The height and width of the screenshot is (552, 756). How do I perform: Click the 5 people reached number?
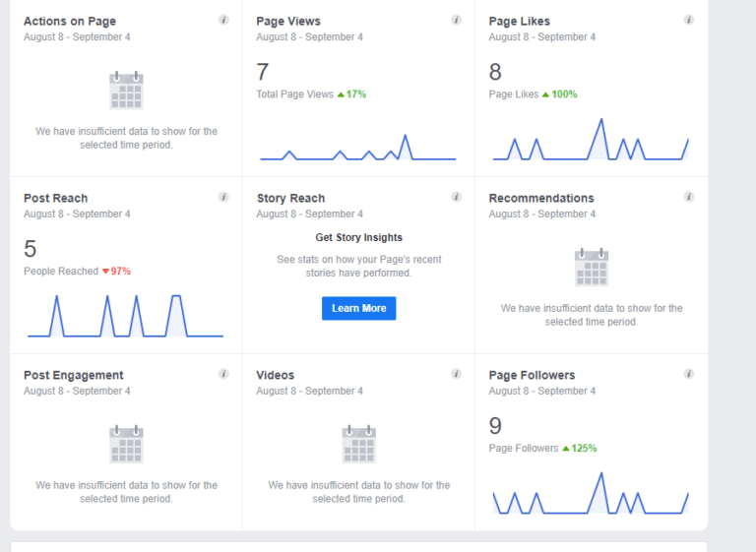tap(30, 249)
